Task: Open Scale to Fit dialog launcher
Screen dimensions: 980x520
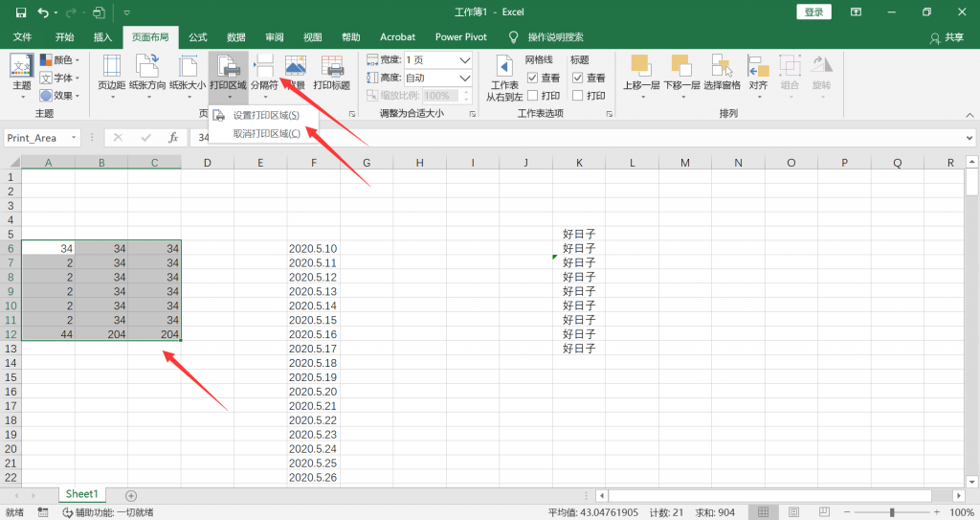Action: click(473, 114)
